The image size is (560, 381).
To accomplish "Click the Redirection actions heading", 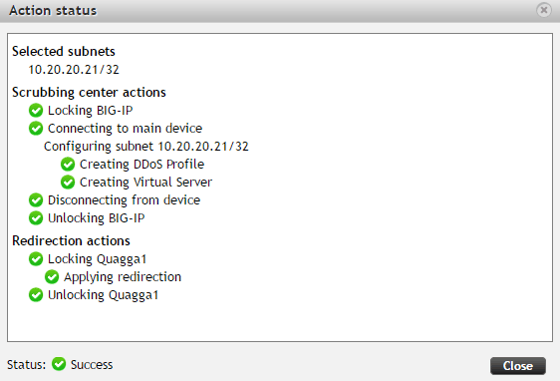I will click(x=71, y=241).
